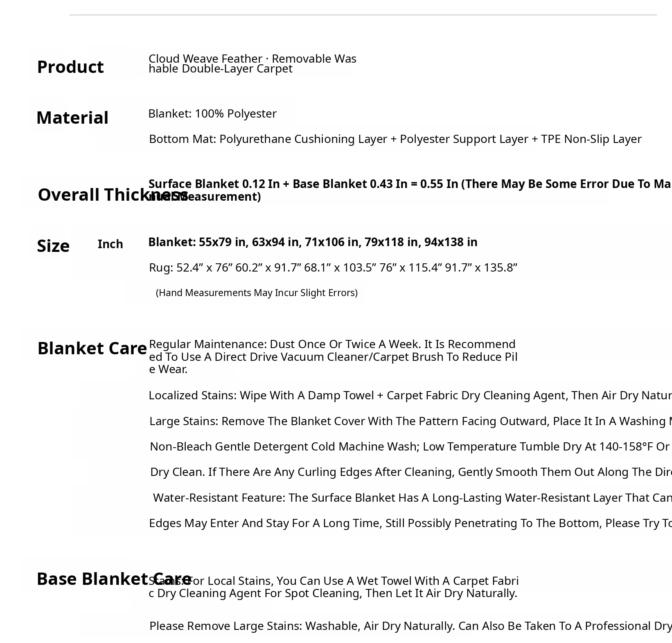
Task: Click the Localized Stains instruction line
Action: point(409,396)
